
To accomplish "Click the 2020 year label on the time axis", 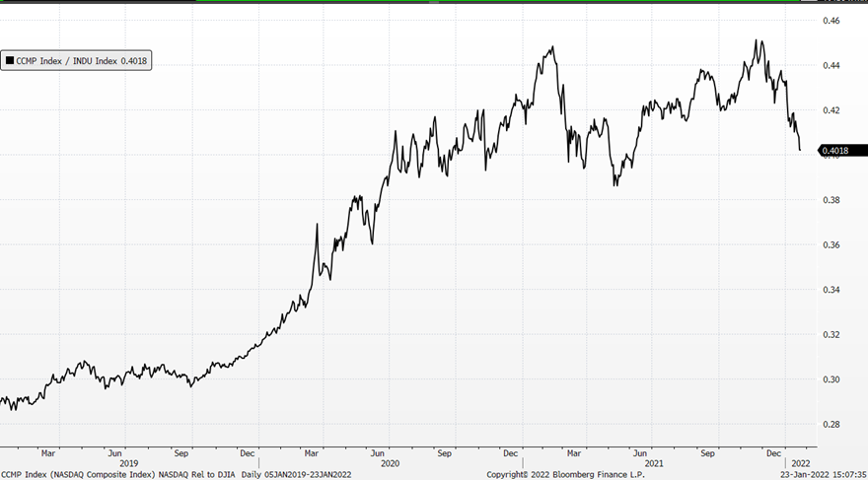I will point(391,463).
